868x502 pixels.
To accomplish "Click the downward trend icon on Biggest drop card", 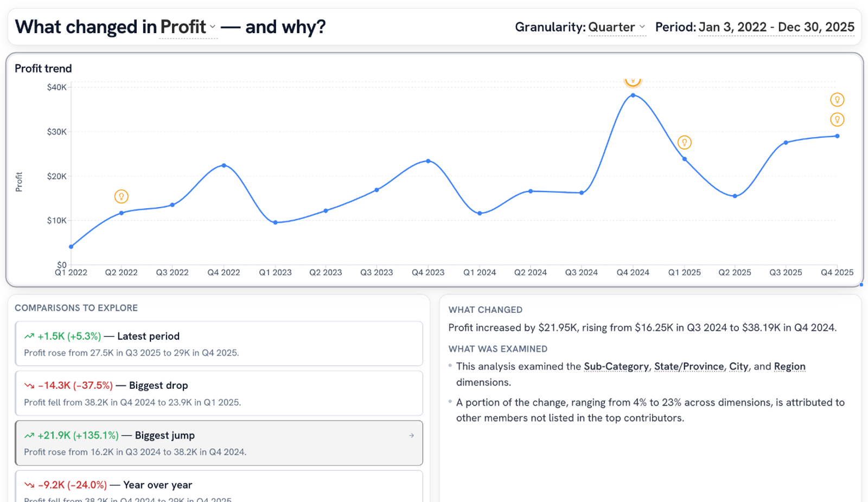I will [x=29, y=386].
